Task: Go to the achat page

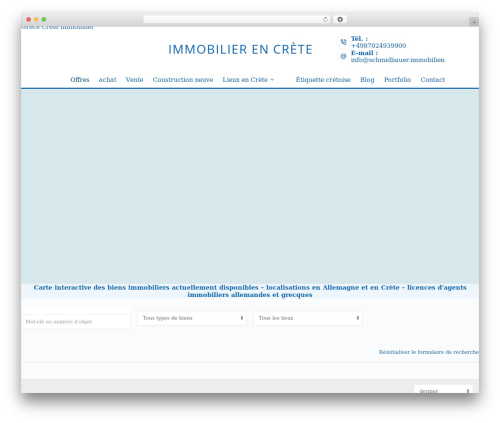Action: pyautogui.click(x=107, y=80)
